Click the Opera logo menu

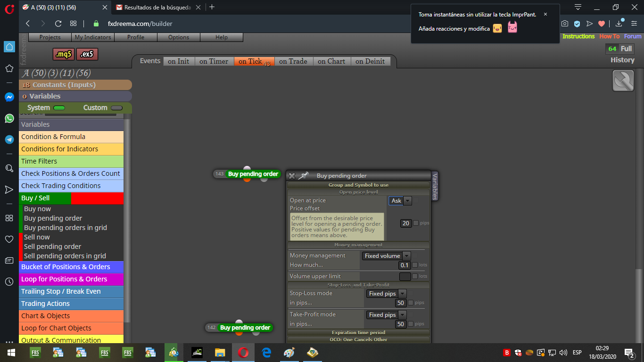(x=9, y=8)
